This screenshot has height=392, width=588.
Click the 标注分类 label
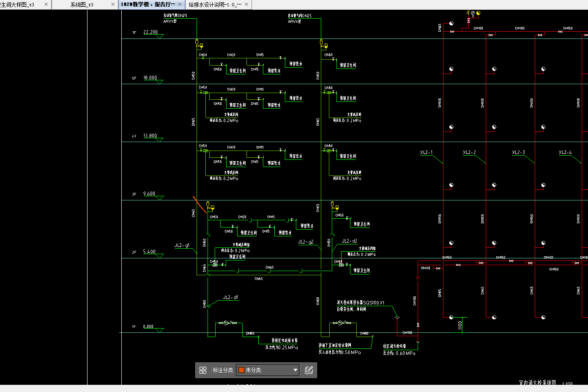tap(223, 370)
